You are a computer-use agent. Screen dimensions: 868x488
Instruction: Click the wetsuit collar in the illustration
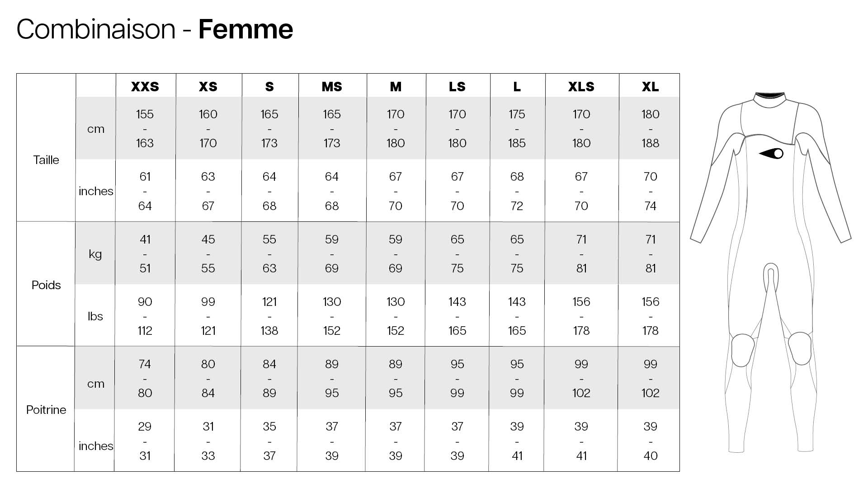pos(770,99)
